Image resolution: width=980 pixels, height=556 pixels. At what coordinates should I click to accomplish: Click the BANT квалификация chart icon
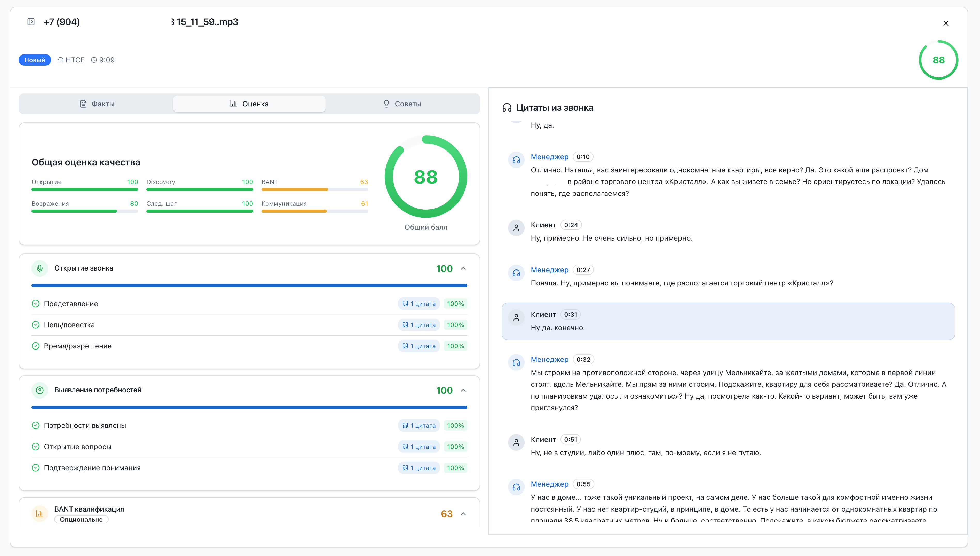click(40, 514)
